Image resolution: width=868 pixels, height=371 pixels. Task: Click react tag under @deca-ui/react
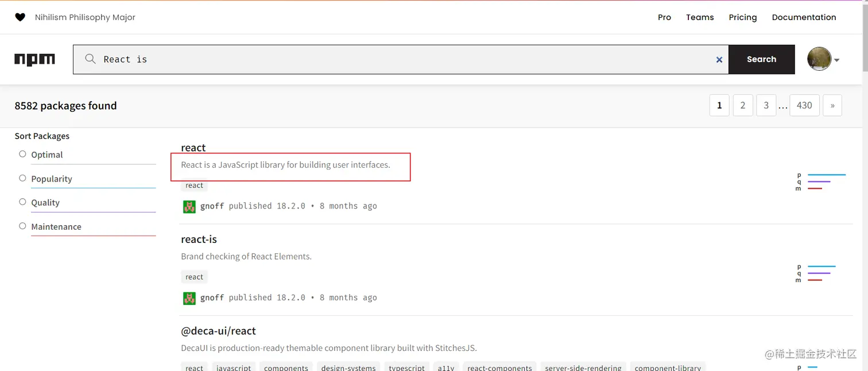tap(194, 368)
